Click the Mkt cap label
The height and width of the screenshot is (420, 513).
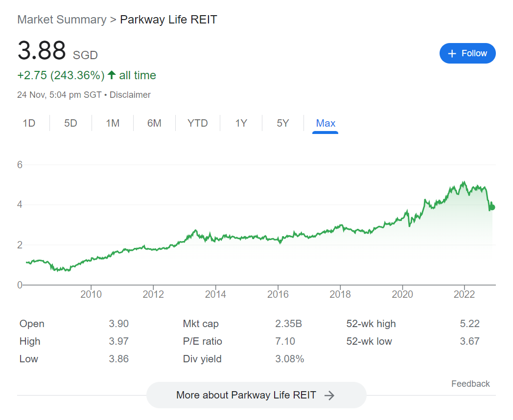pyautogui.click(x=201, y=324)
